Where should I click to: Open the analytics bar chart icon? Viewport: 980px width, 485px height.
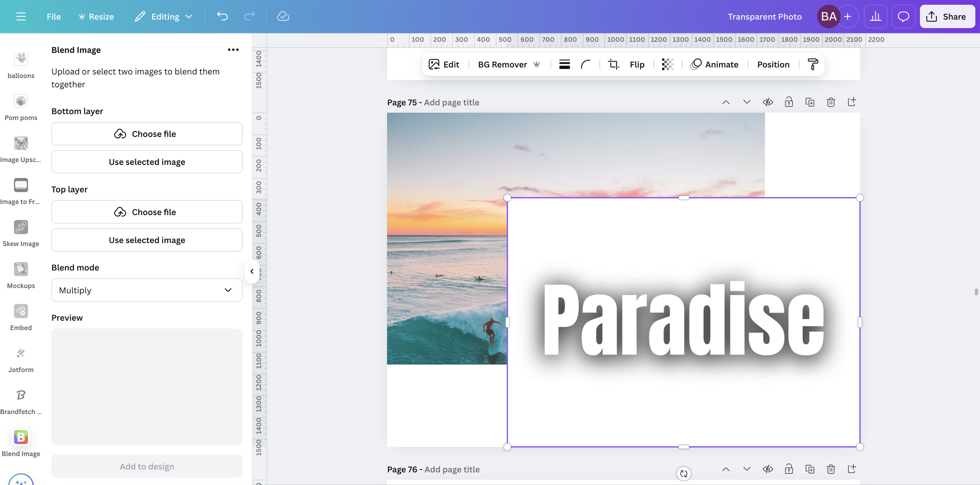point(875,16)
